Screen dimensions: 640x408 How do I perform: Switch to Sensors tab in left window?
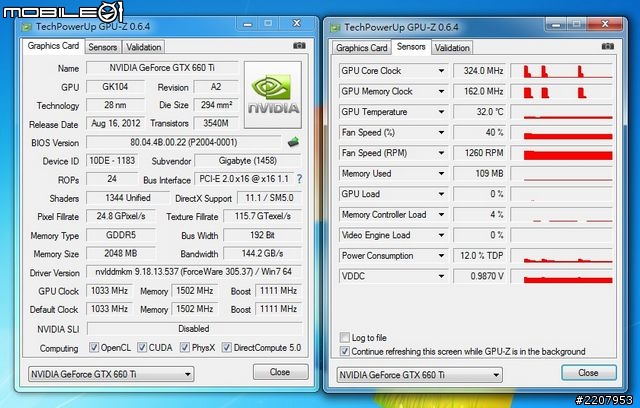pyautogui.click(x=102, y=47)
